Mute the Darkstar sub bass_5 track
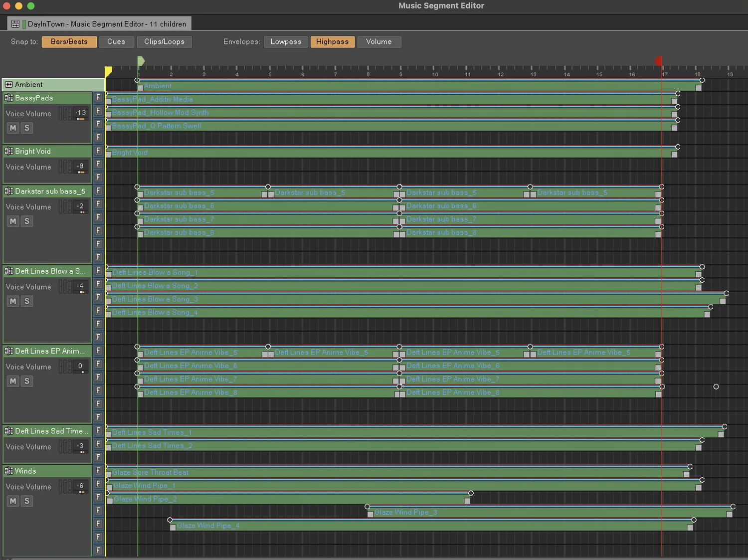This screenshot has height=560, width=748. click(13, 221)
